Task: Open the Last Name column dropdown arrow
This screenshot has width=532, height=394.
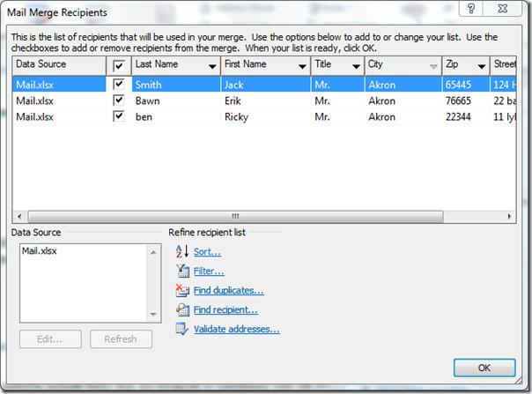Action: [x=212, y=66]
